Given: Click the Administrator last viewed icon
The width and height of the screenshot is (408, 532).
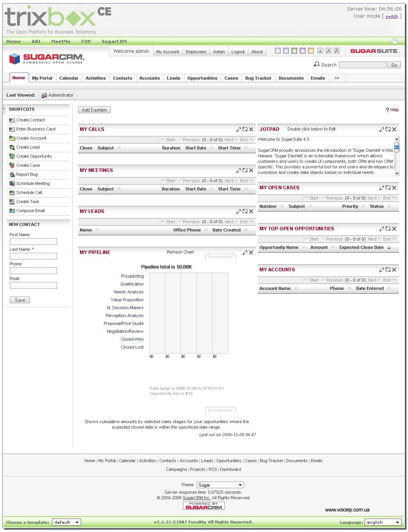Looking at the screenshot, I should (x=44, y=95).
